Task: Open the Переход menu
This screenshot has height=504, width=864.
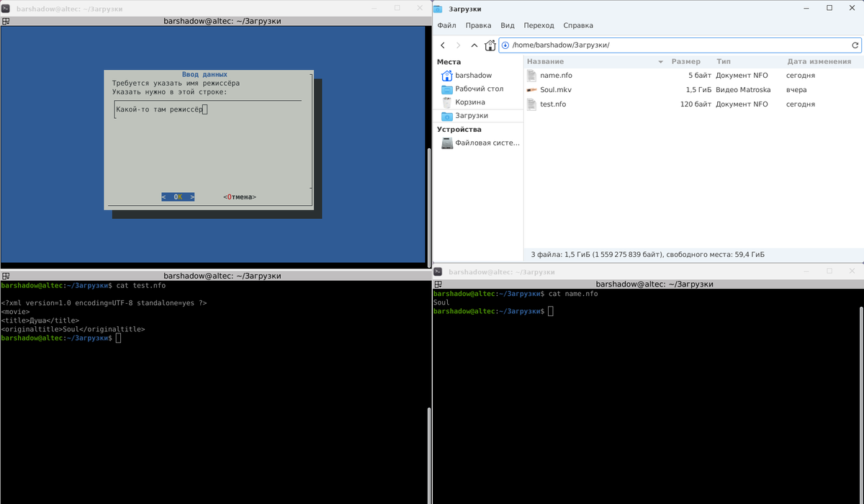Action: click(x=539, y=25)
